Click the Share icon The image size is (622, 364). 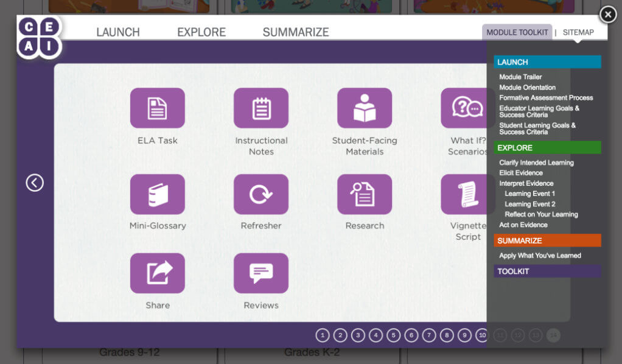157,273
